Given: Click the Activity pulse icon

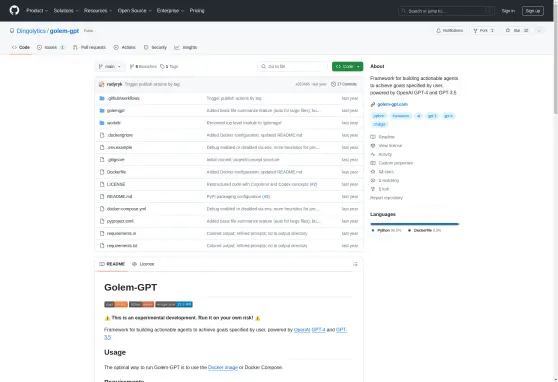Looking at the screenshot, I should coord(373,155).
